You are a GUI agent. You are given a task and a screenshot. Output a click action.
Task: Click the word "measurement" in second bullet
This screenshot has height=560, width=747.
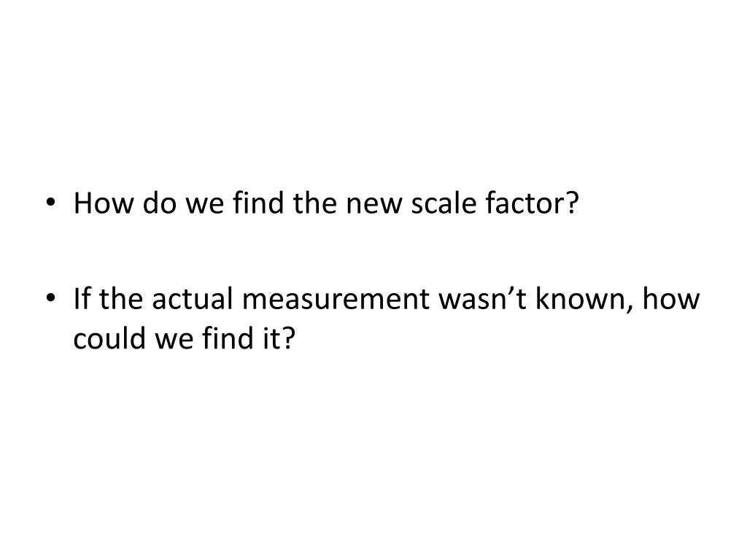[336, 300]
